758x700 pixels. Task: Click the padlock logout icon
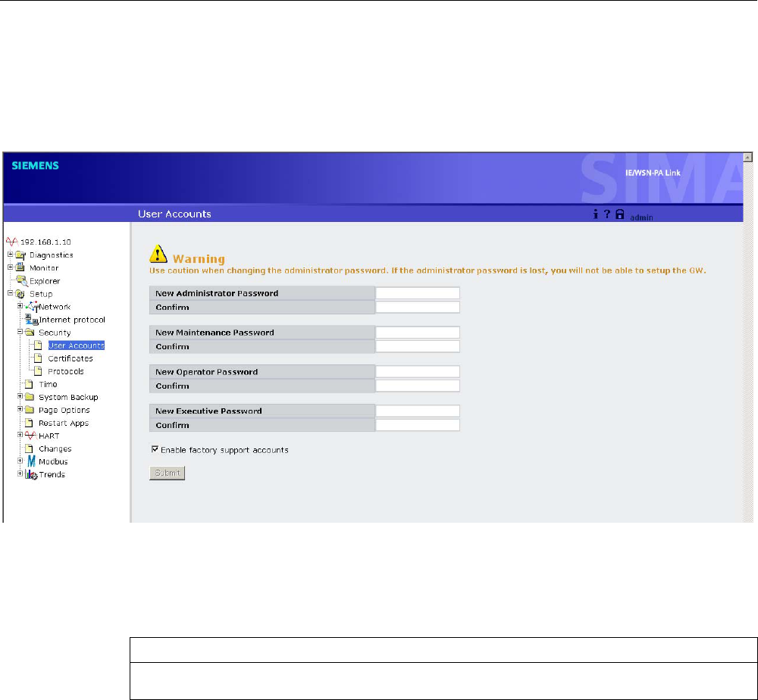pos(620,214)
